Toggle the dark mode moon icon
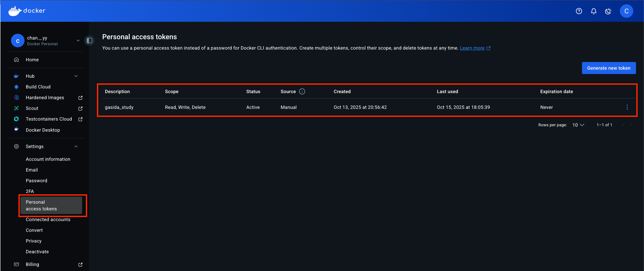The width and height of the screenshot is (644, 271). tap(608, 11)
